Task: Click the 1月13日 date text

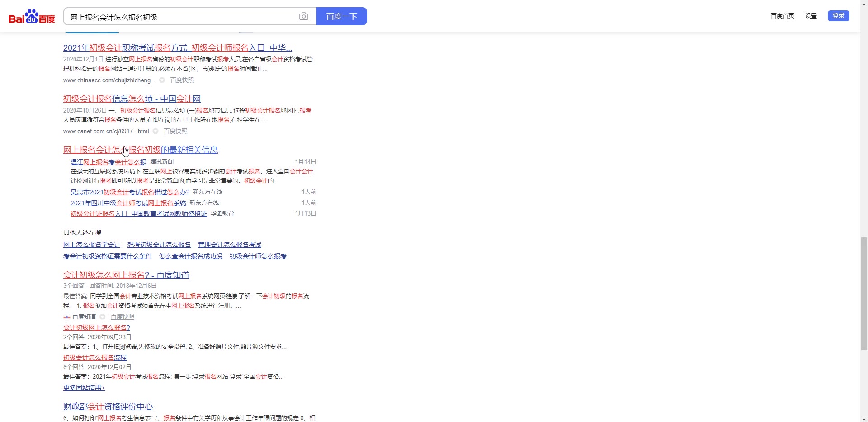Action: pyautogui.click(x=306, y=214)
